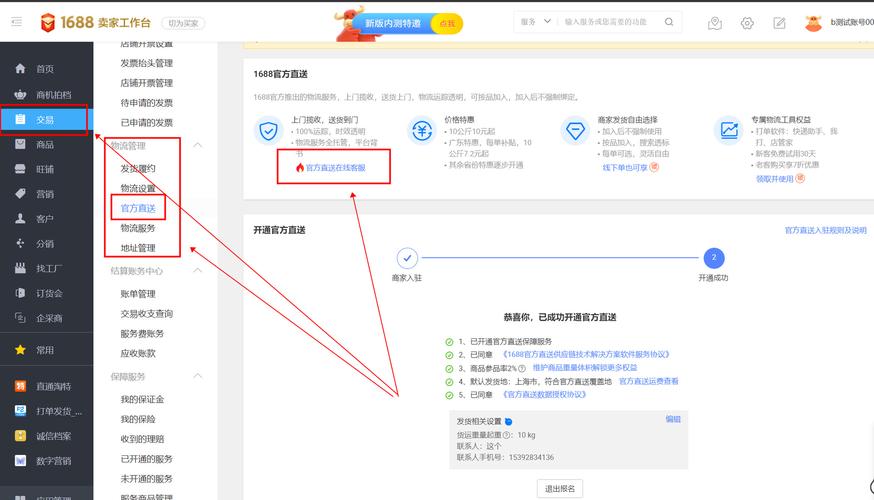This screenshot has height=500, width=874.
Task: Collapse the 保障服务 section
Action: coord(197,377)
